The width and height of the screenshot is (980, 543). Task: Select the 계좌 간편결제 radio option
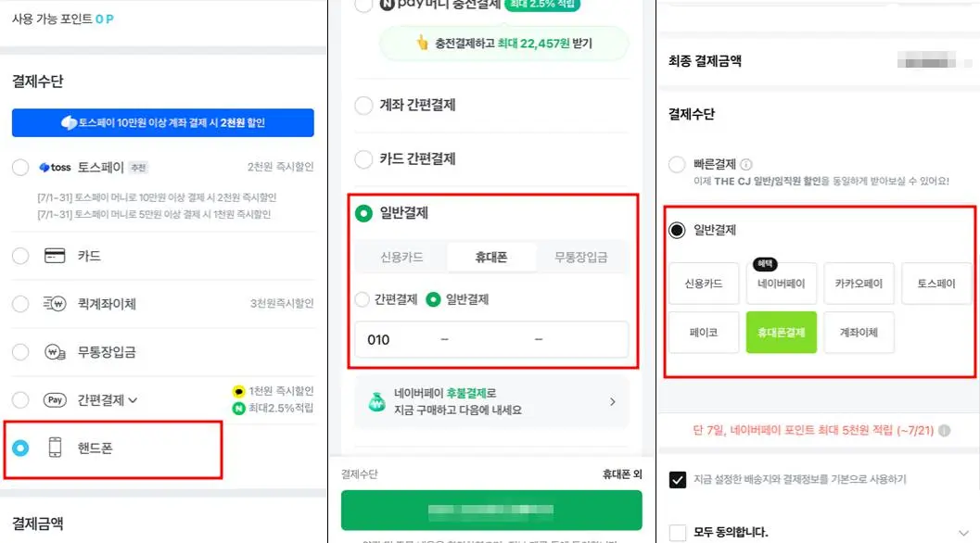click(x=364, y=105)
